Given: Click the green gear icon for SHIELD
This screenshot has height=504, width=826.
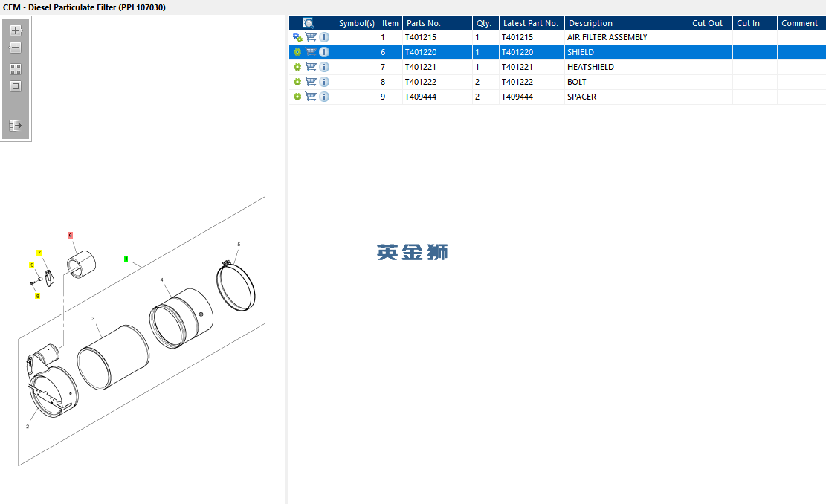Looking at the screenshot, I should (x=297, y=52).
